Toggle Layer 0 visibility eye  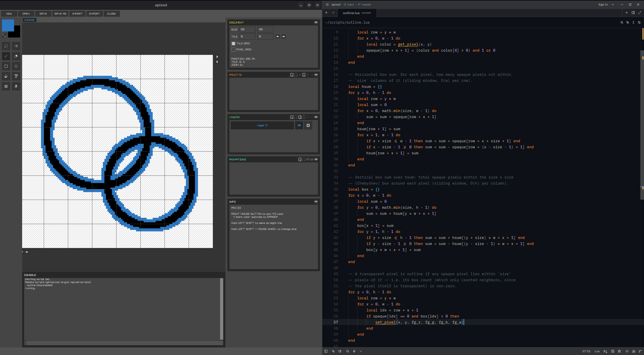click(299, 125)
